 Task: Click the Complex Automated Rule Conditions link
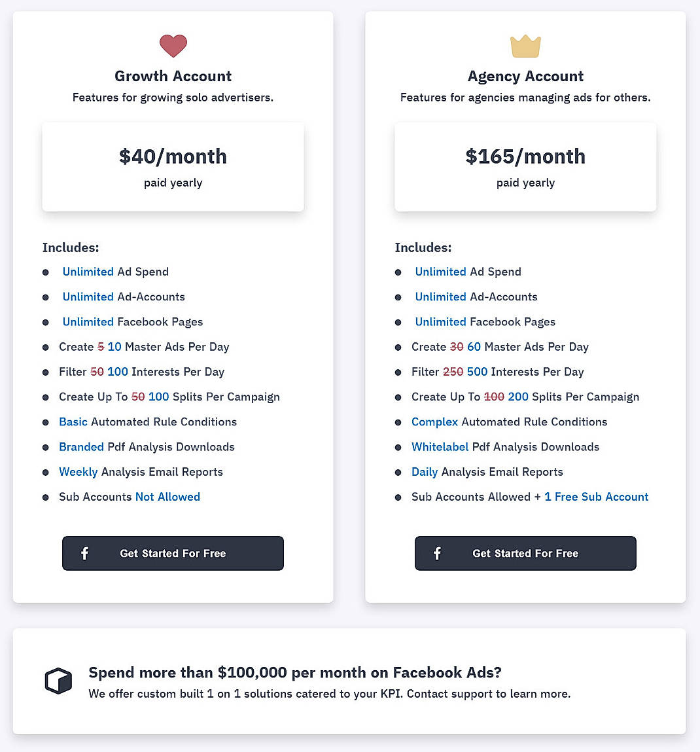coord(434,422)
